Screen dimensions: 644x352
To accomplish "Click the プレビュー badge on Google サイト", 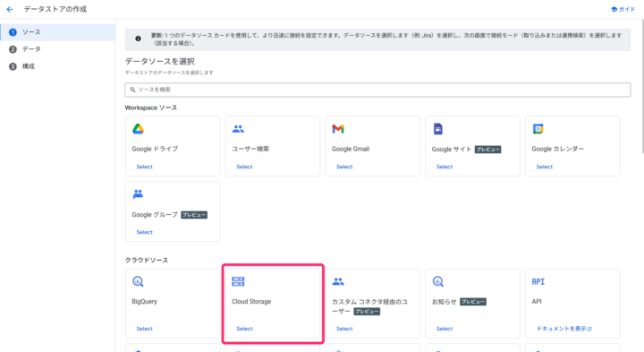I will tap(487, 150).
